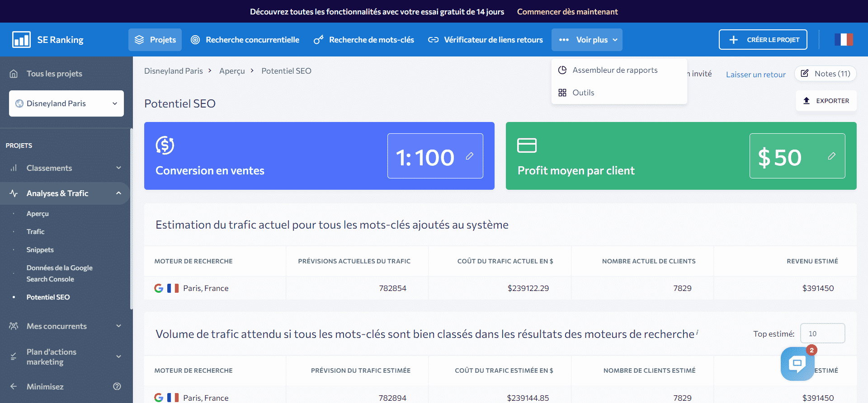This screenshot has width=868, height=403.
Task: Open the Notes (11) panel
Action: coord(826,74)
